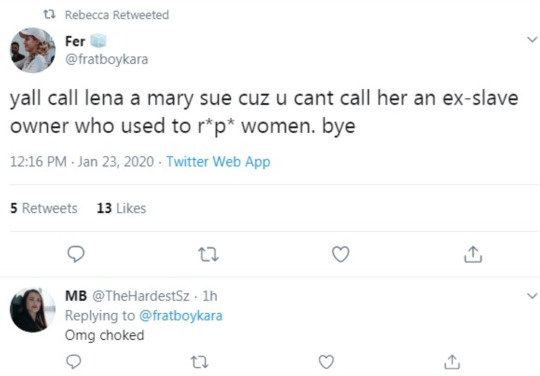
Task: Open the Fer display name profile
Action: click(75, 41)
